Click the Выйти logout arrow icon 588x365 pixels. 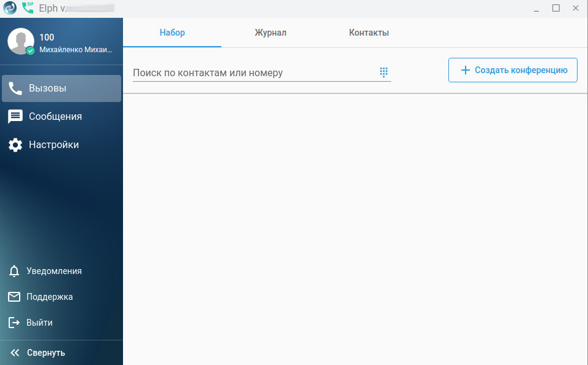[x=14, y=323]
